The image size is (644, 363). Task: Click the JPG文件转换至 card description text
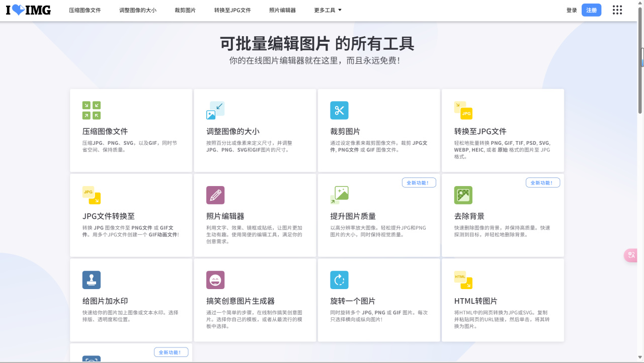(131, 231)
